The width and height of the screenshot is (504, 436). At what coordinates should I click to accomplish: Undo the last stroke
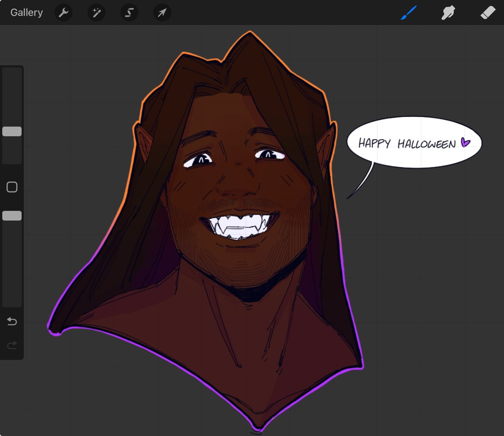tap(12, 322)
